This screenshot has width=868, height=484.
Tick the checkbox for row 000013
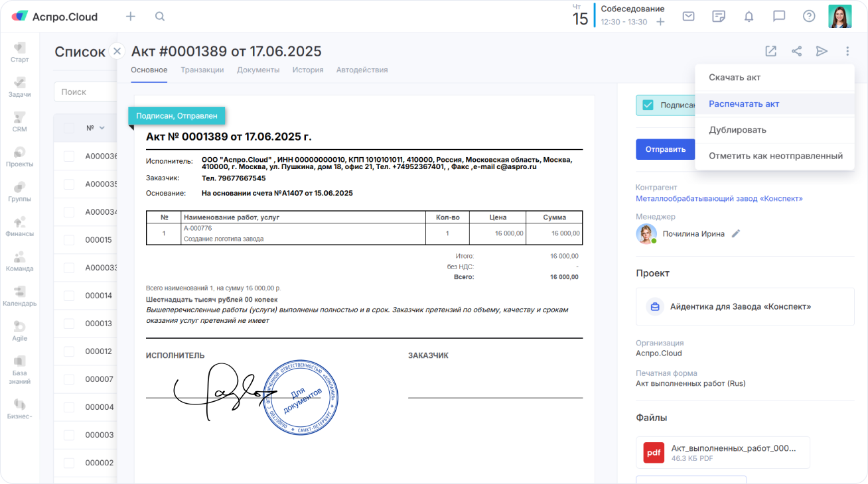pyautogui.click(x=69, y=324)
